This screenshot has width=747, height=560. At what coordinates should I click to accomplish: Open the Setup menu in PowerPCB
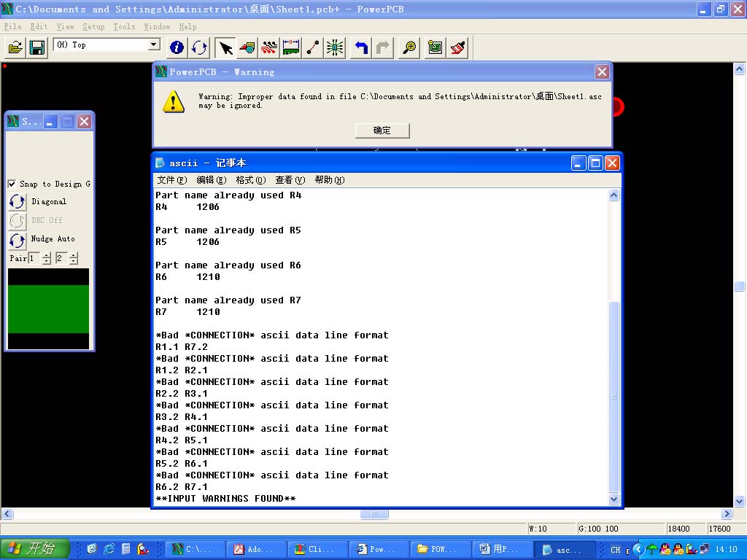pyautogui.click(x=93, y=27)
